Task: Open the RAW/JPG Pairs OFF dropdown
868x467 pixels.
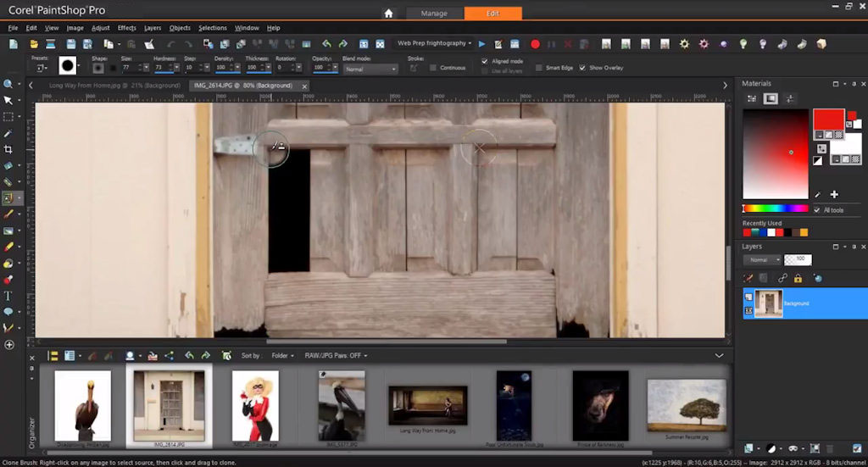Action: point(336,356)
